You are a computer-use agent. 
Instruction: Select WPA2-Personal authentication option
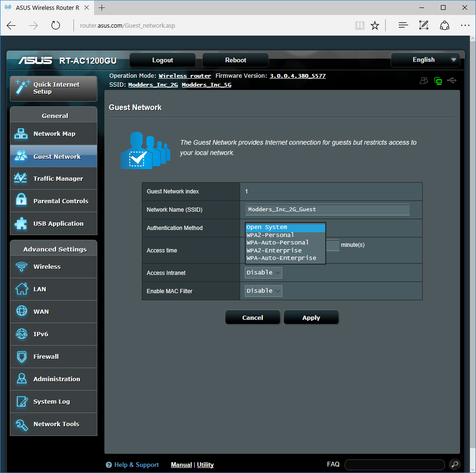click(x=286, y=235)
